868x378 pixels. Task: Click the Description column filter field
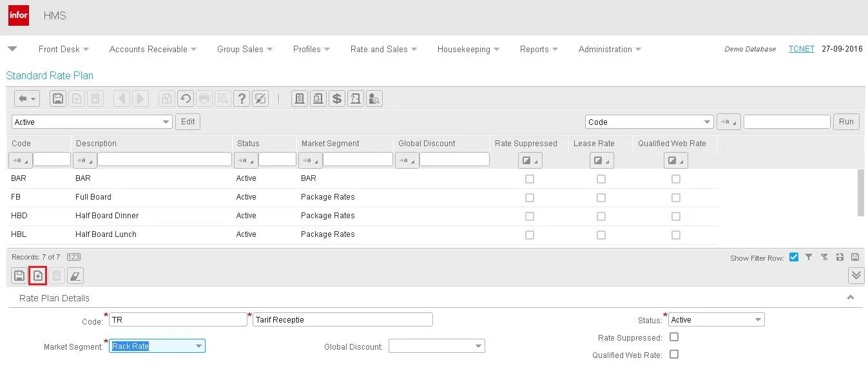164,159
